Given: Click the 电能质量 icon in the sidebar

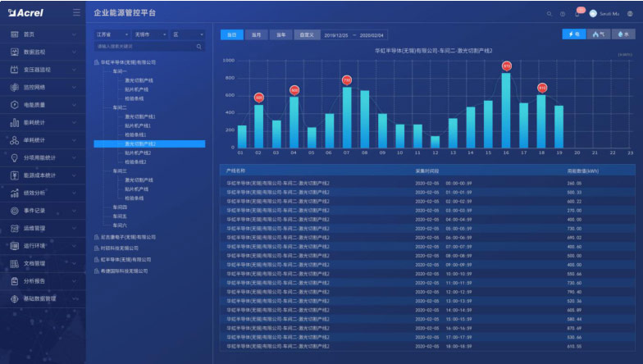Looking at the screenshot, I should click(x=14, y=104).
